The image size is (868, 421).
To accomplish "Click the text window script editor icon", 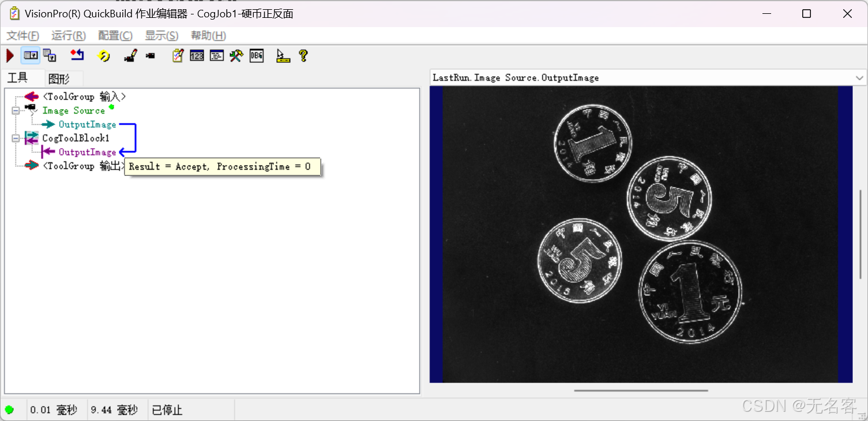I will 217,56.
